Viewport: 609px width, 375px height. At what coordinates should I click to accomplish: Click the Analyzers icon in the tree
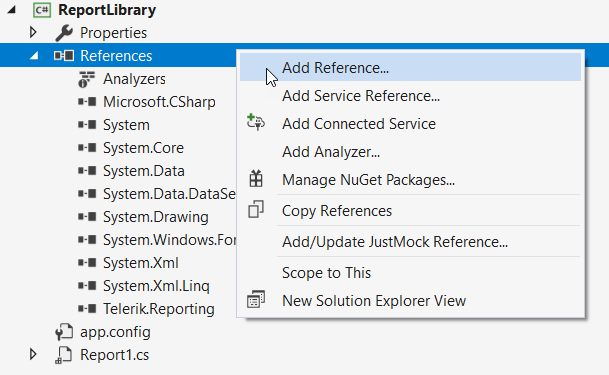(86, 79)
